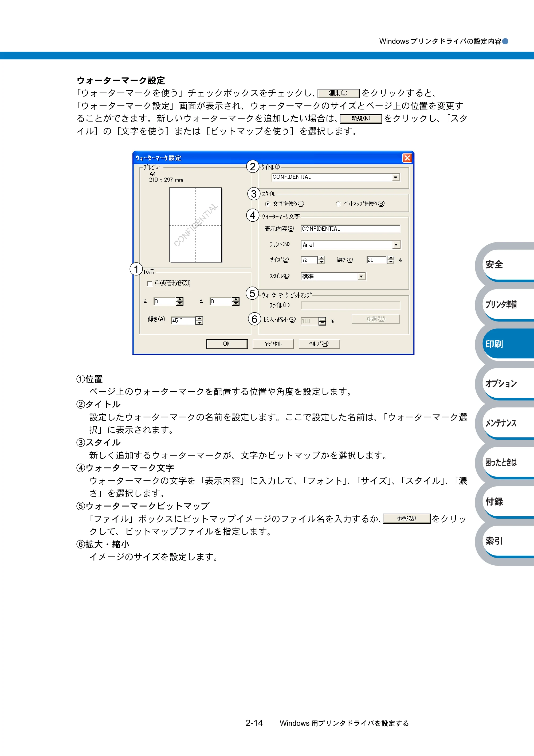
Task: Click the 新規 button in the paragraph
Action: (x=361, y=119)
